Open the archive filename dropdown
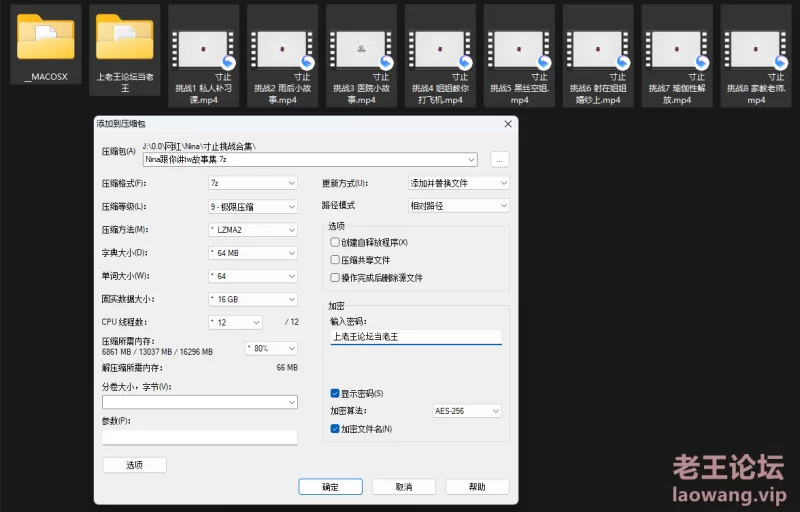Image resolution: width=800 pixels, height=512 pixels. pyautogui.click(x=471, y=160)
